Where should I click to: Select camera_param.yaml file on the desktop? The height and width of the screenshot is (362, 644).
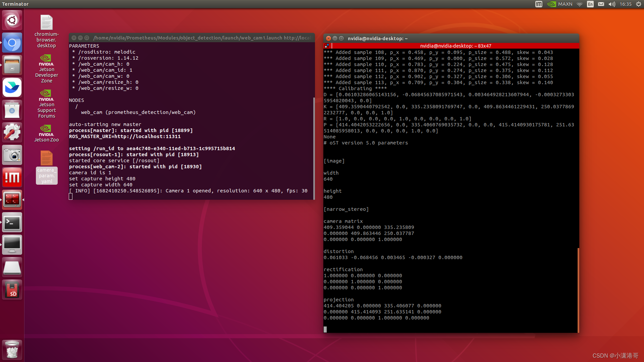(47, 167)
